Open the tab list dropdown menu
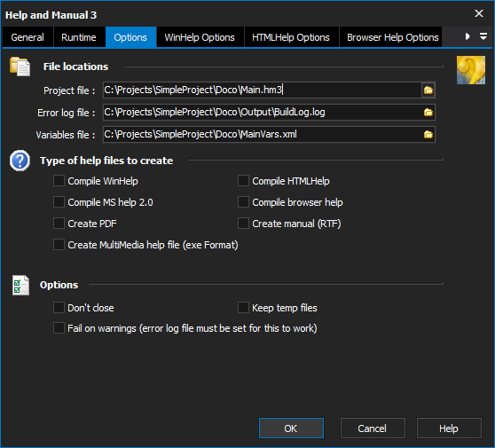Viewport: 495px width, 448px height. [x=483, y=36]
